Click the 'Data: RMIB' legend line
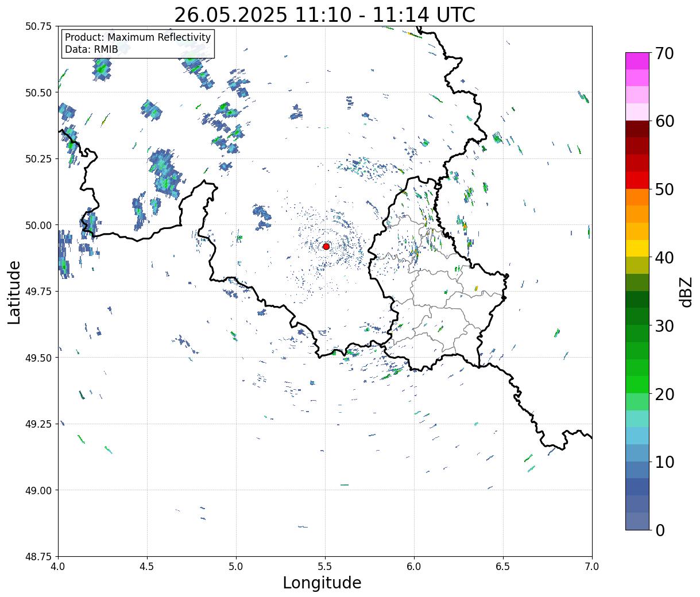 91,49
